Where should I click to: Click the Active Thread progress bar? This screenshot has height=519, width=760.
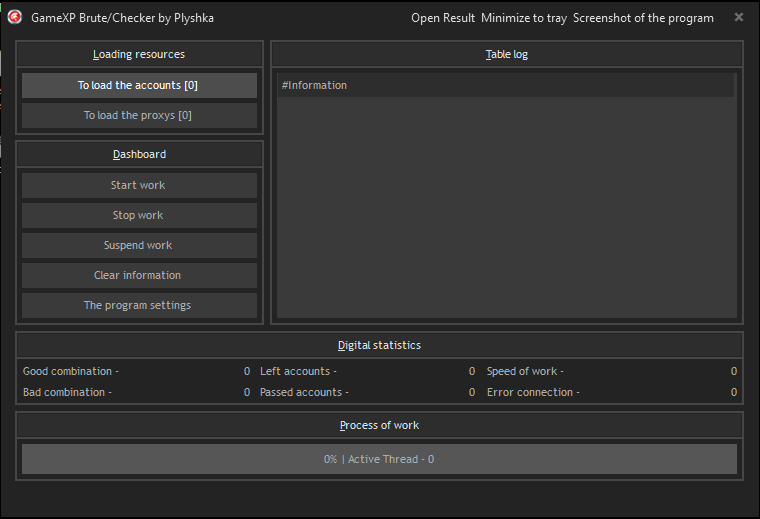coord(379,459)
